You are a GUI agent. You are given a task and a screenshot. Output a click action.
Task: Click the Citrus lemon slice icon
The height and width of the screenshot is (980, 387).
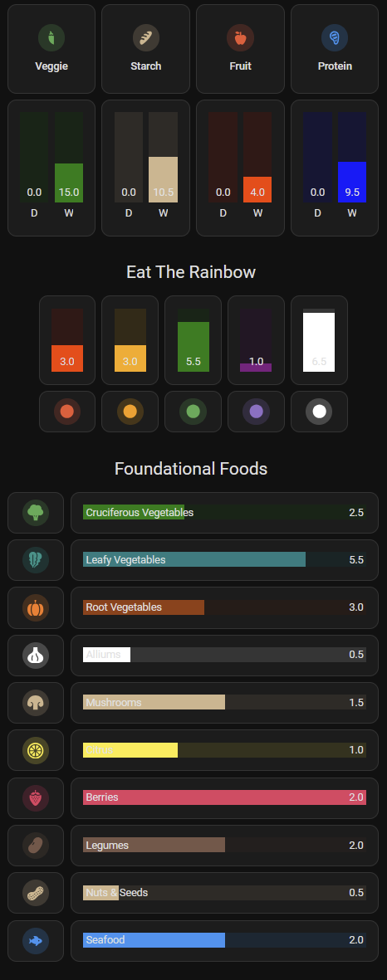(x=36, y=750)
